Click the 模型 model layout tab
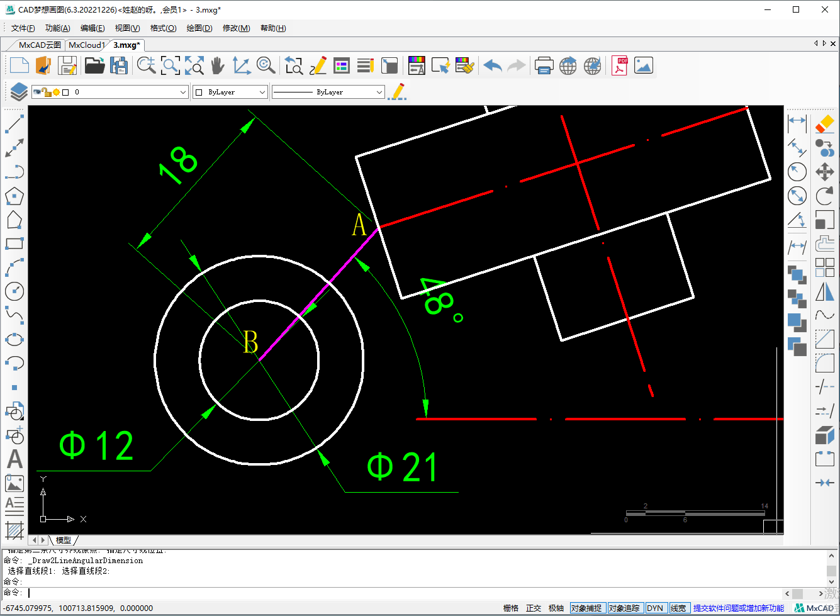840x616 pixels. pos(64,540)
